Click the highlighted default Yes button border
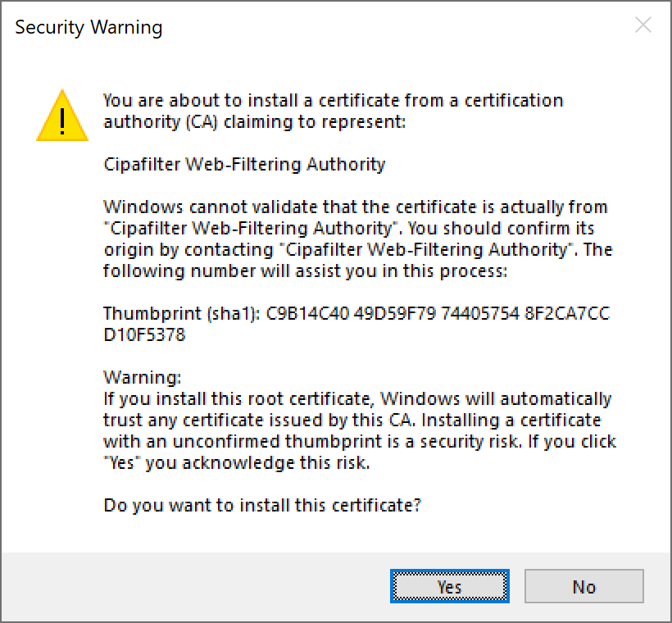This screenshot has height=623, width=672. 450,586
